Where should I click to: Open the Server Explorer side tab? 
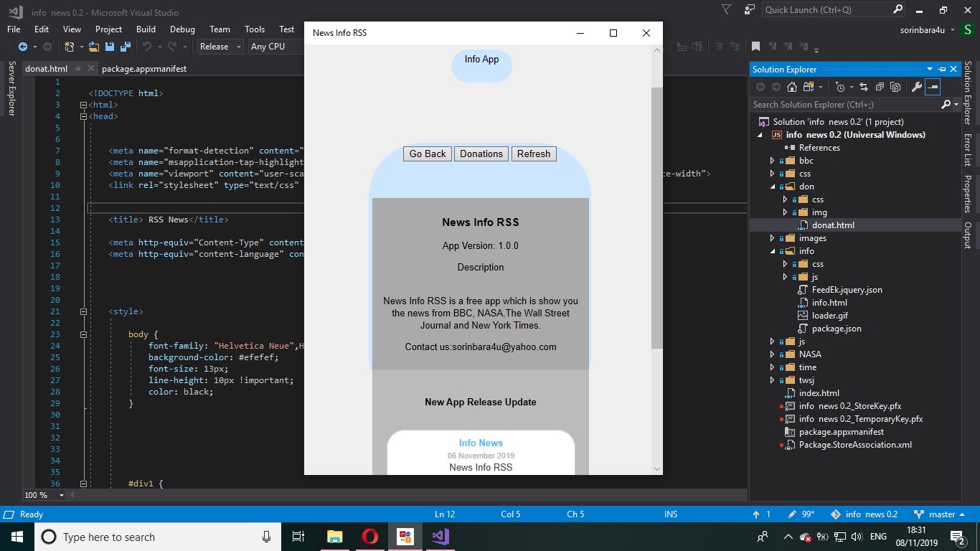(11, 88)
